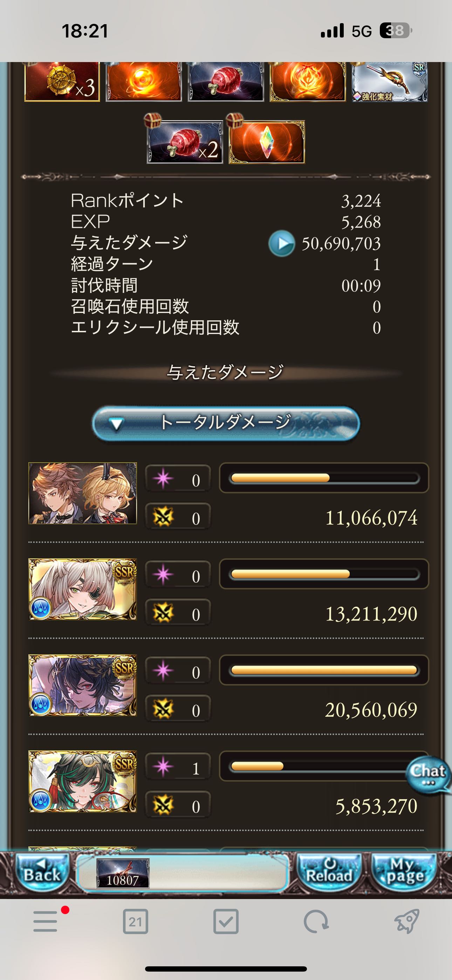This screenshot has width=452, height=980.
Task: Tap the rainbow crystal chest reward
Action: click(267, 142)
